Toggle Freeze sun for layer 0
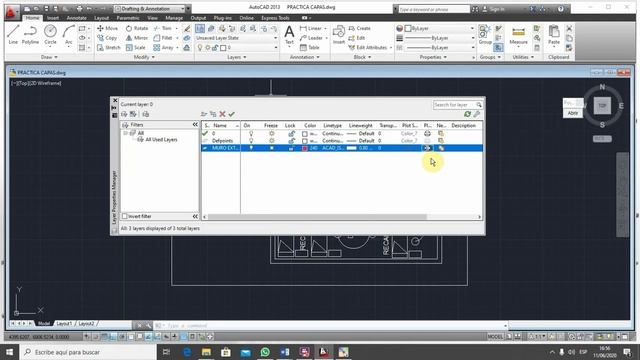The image size is (640, 360). point(271,133)
